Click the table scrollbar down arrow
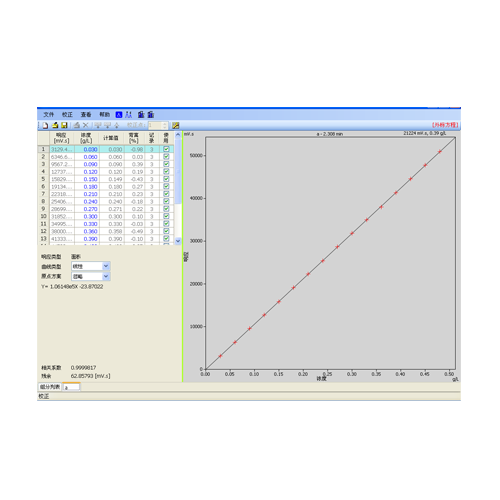 click(178, 241)
